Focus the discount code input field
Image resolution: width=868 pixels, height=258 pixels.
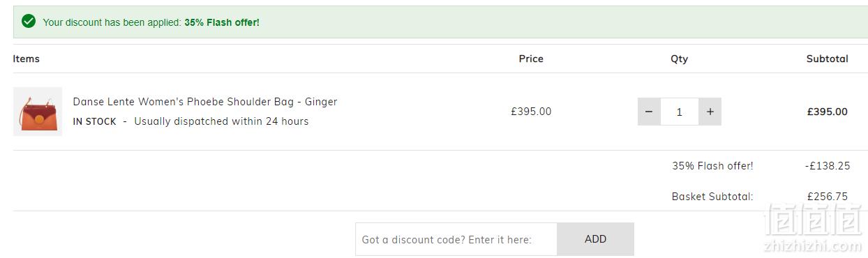coord(456,239)
